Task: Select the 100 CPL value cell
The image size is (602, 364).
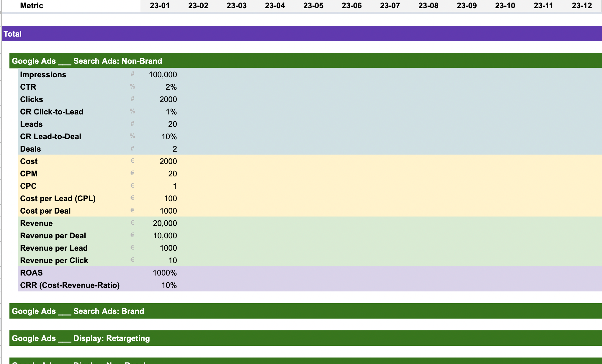Action: [171, 199]
